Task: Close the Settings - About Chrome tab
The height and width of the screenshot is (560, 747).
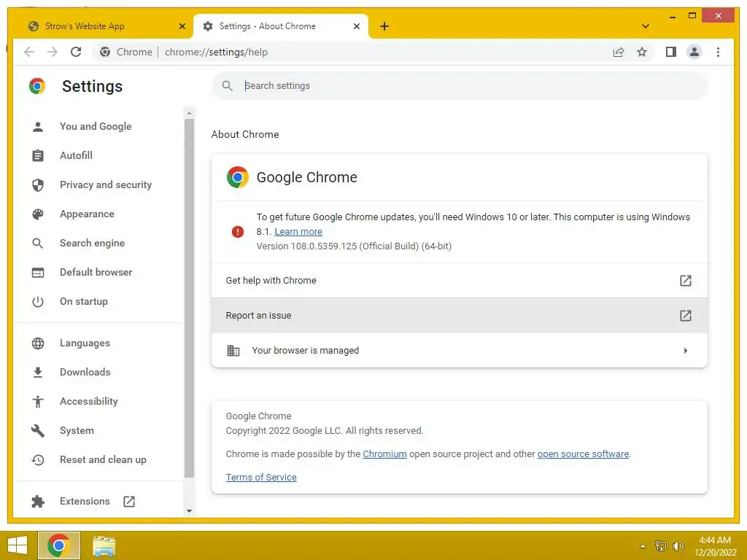Action: (356, 26)
